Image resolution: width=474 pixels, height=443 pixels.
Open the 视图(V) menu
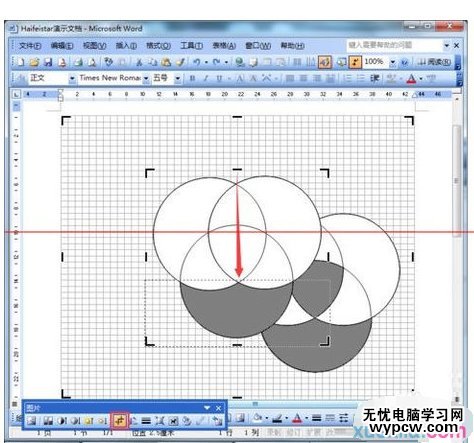(x=94, y=46)
